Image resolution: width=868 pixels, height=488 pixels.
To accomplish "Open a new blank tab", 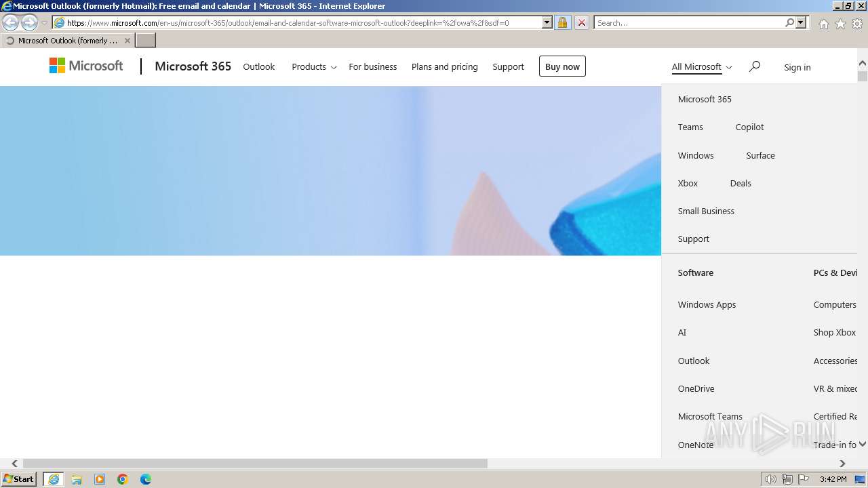I will click(146, 40).
